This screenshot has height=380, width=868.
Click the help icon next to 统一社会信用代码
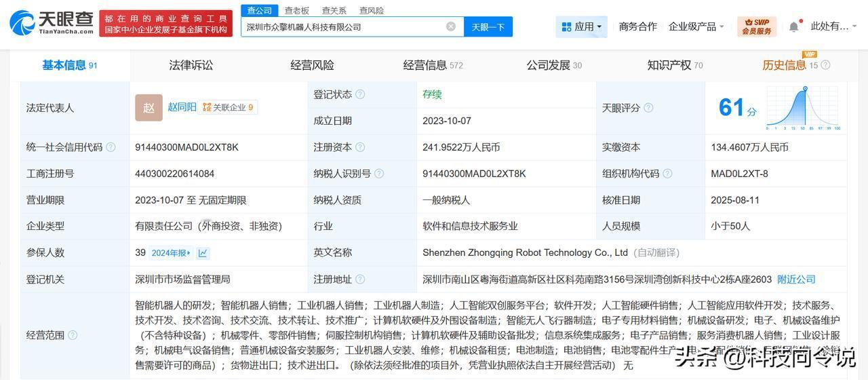click(111, 147)
